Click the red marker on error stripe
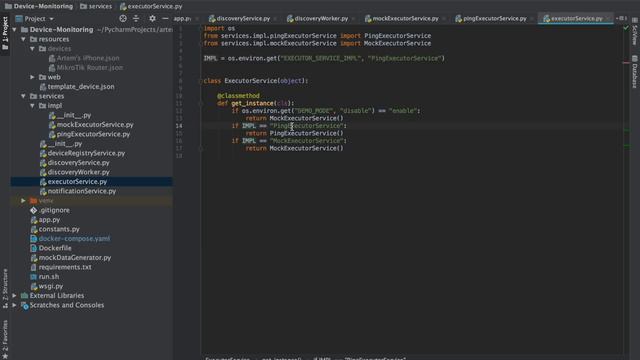 [626, 63]
